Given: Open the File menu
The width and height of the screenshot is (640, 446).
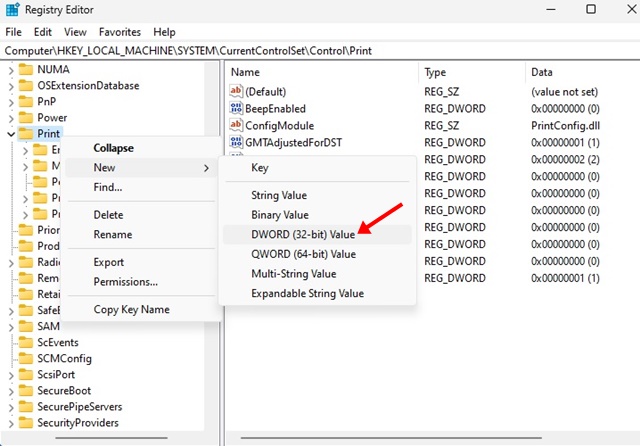Looking at the screenshot, I should tap(13, 32).
